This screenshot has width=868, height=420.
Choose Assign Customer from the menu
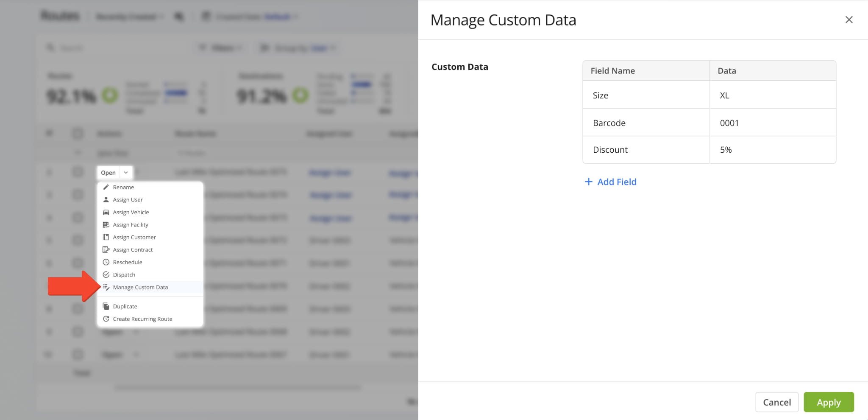134,237
